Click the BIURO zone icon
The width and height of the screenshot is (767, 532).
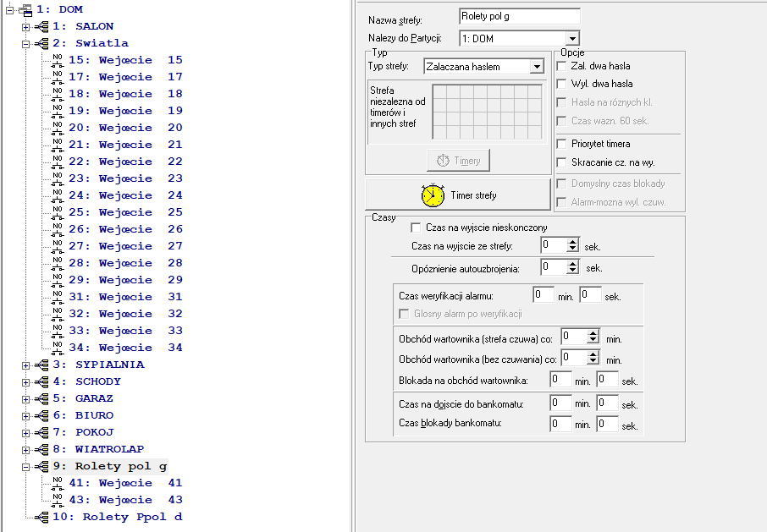(41, 416)
